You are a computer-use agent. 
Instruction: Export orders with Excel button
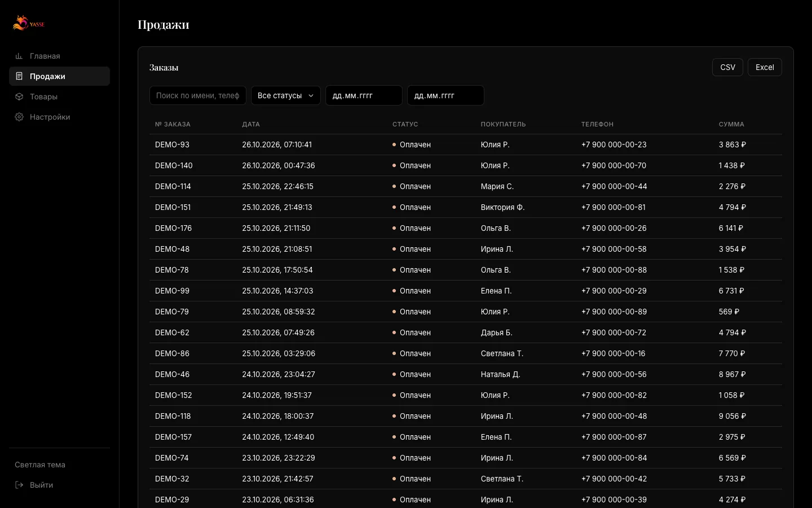[765, 67]
